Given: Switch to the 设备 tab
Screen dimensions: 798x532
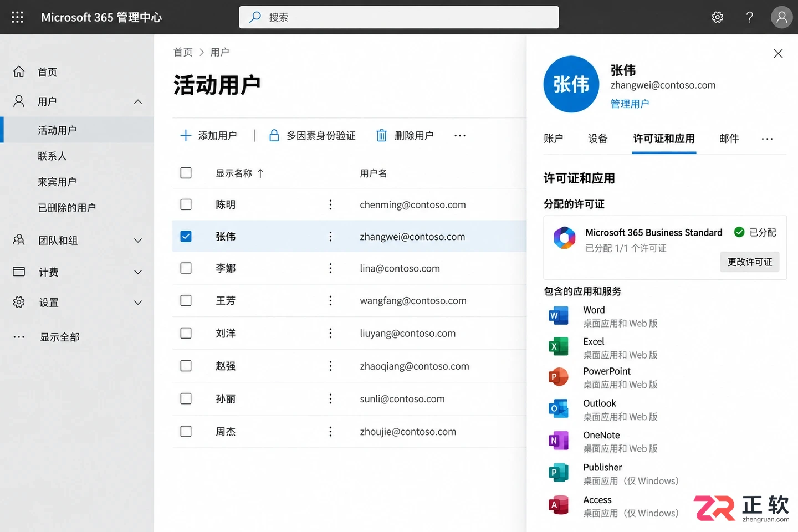Looking at the screenshot, I should (598, 139).
